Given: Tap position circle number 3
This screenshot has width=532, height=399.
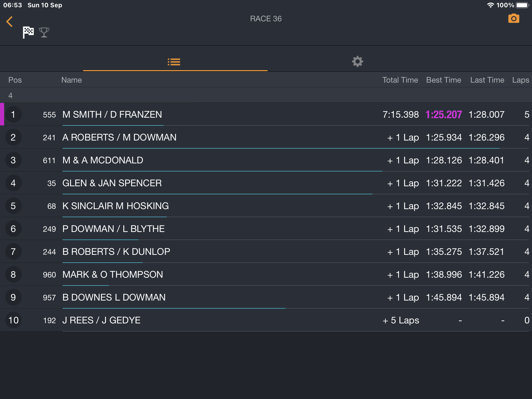Looking at the screenshot, I should [13, 160].
